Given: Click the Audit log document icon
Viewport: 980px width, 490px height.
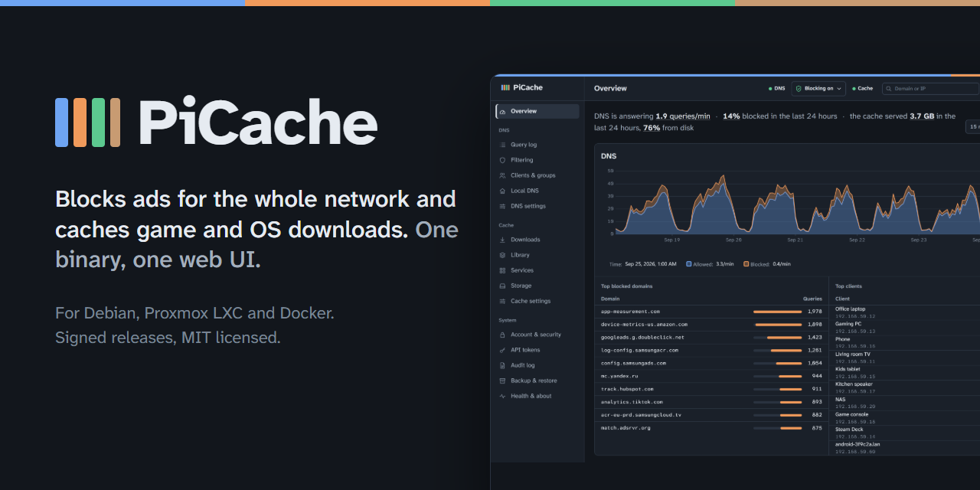Looking at the screenshot, I should (502, 365).
